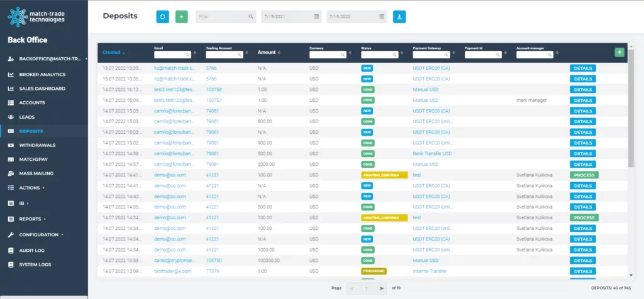644x299 pixels.
Task: Click the search icon in Filter box
Action: click(250, 17)
